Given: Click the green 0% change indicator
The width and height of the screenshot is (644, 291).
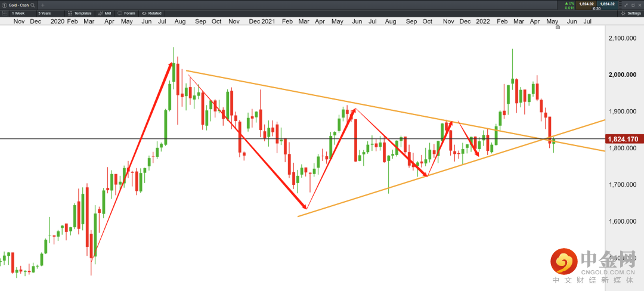Looking at the screenshot, I should click(x=569, y=4).
